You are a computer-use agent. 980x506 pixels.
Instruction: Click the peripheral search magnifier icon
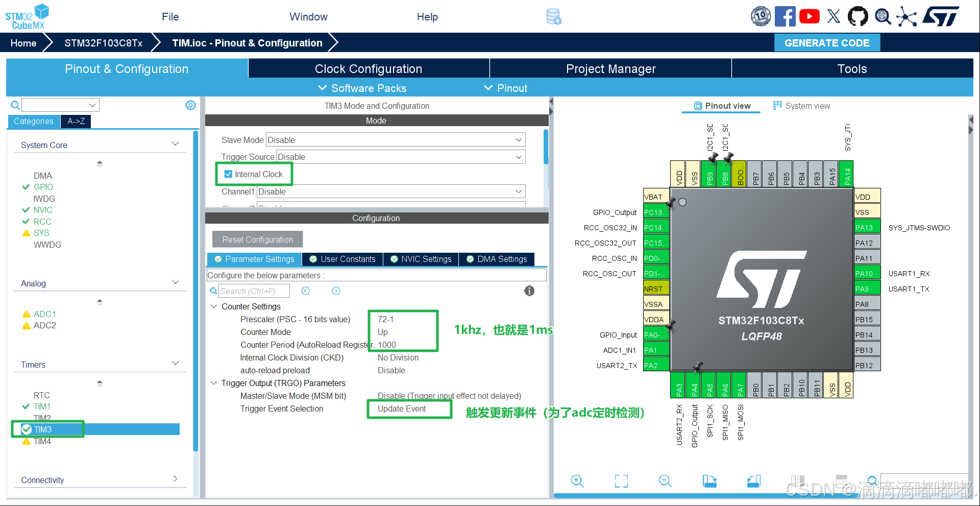tap(15, 105)
